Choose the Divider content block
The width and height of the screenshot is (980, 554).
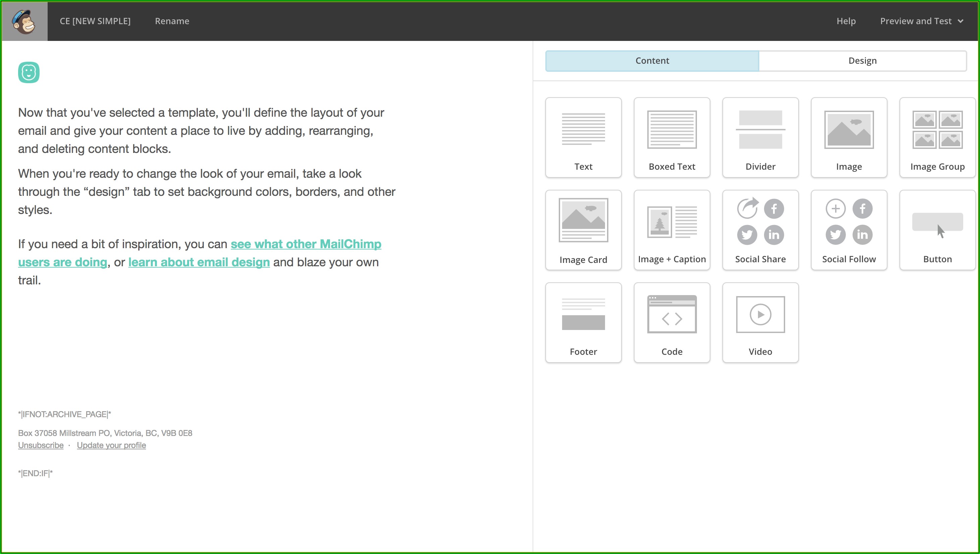[760, 137]
